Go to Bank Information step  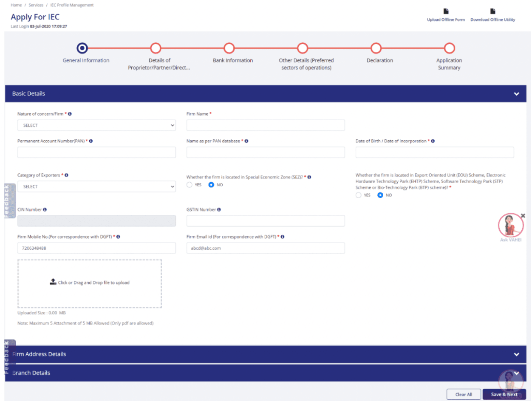pos(229,48)
